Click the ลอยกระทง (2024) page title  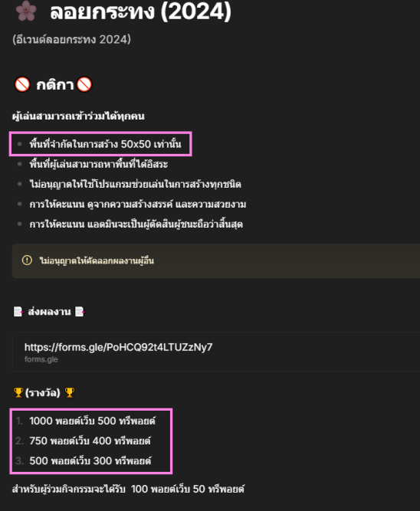(140, 11)
